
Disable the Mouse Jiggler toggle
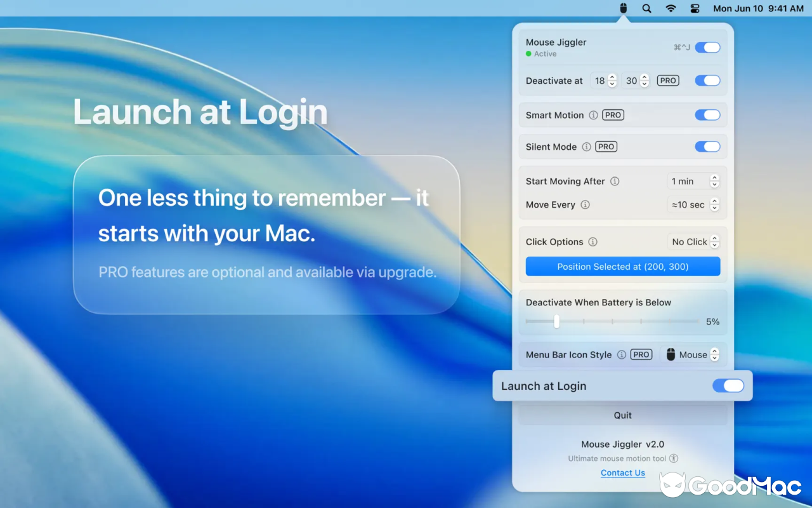[708, 47]
